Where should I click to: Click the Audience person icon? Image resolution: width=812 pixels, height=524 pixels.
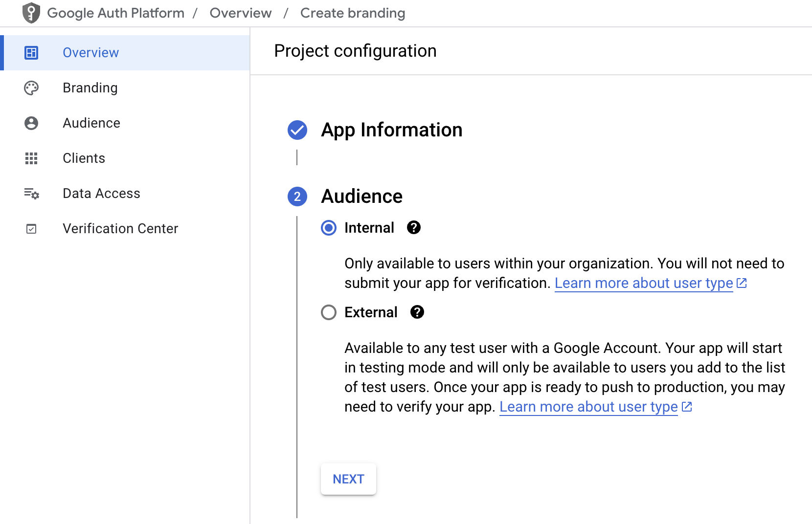pyautogui.click(x=31, y=123)
